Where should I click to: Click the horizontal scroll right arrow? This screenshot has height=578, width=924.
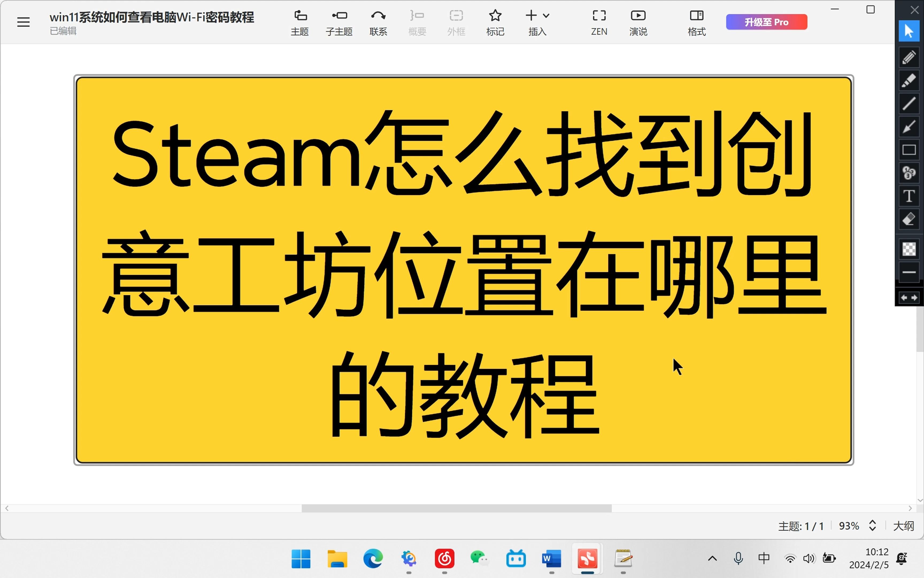click(910, 508)
